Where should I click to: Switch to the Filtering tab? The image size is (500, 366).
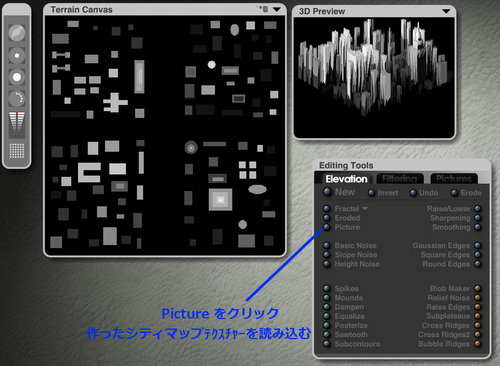click(x=400, y=179)
